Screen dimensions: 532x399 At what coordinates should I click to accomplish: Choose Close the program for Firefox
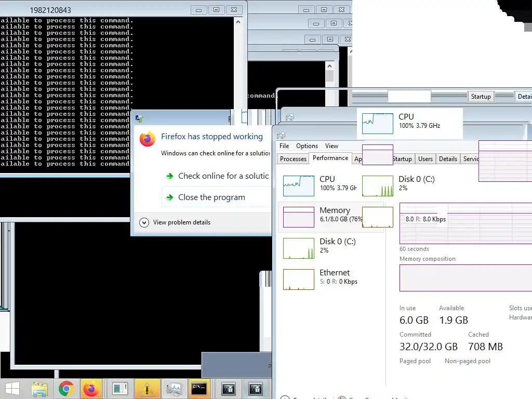pos(217,197)
